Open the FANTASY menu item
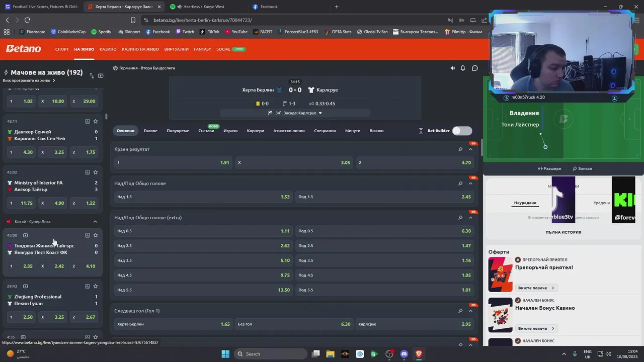This screenshot has width=644, height=362. tap(202, 49)
